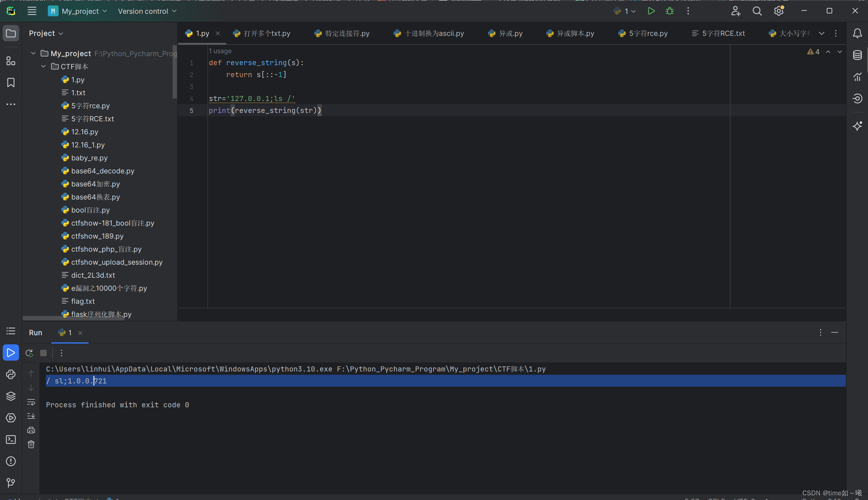Toggle the Run tool window on left bar

[x=11, y=353]
